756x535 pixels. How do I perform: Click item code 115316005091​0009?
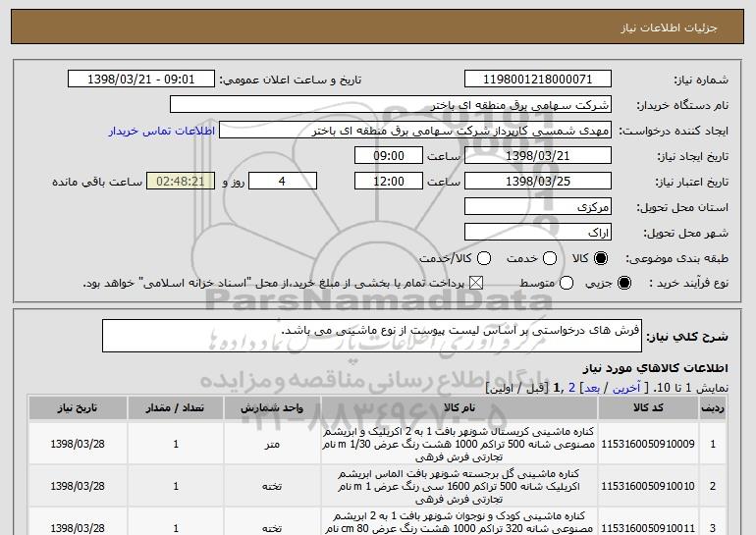coord(648,444)
